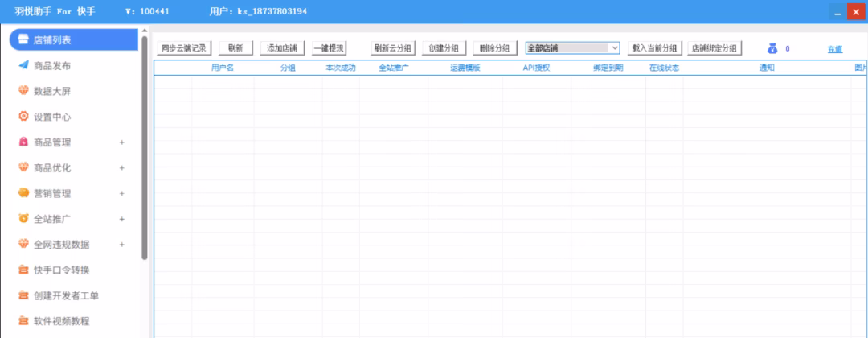The height and width of the screenshot is (338, 868).
Task: Expand the 商品管理 menu with plus sign
Action: pos(122,142)
